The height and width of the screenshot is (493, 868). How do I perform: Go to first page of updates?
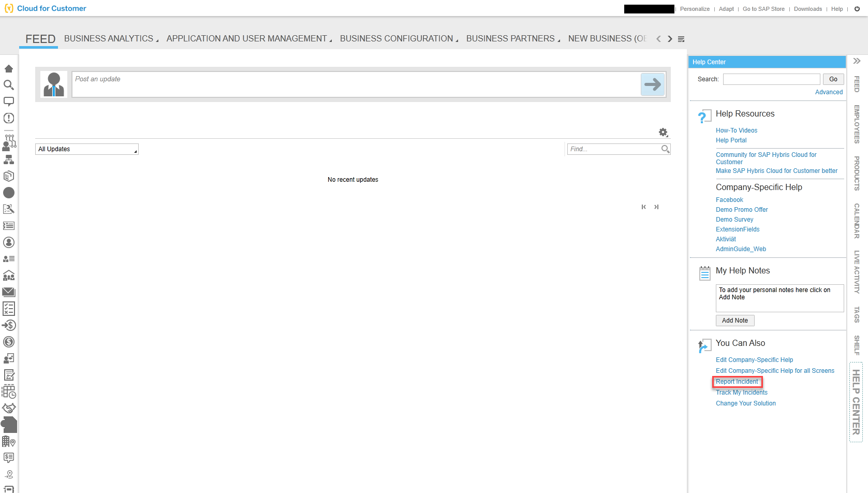point(644,207)
